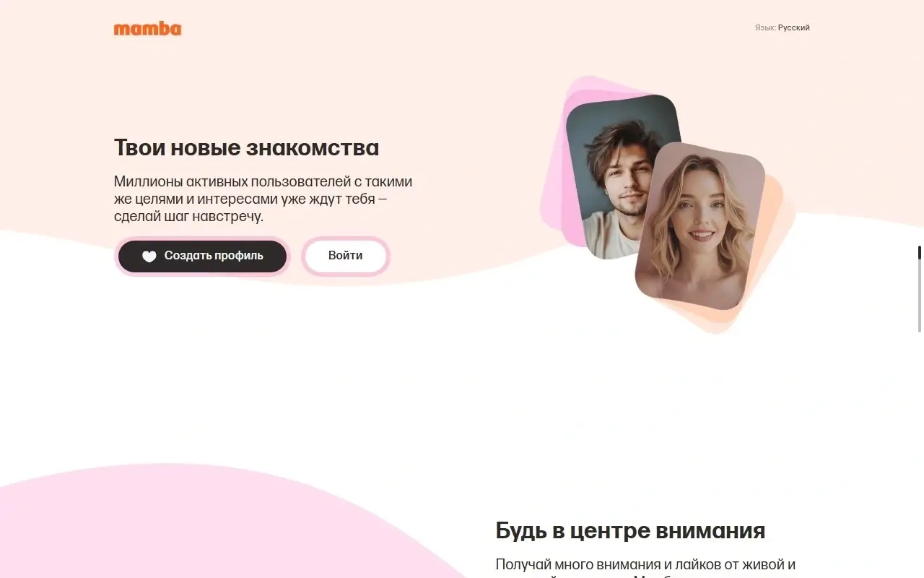
Task: Click the Твои новые знакомства heading
Action: [246, 148]
